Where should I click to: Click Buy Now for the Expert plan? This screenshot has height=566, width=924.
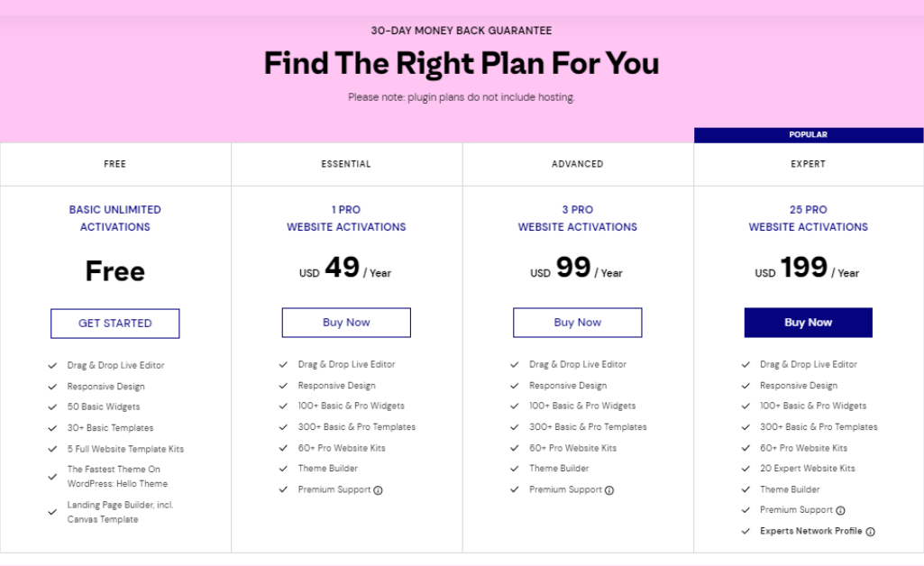click(809, 323)
